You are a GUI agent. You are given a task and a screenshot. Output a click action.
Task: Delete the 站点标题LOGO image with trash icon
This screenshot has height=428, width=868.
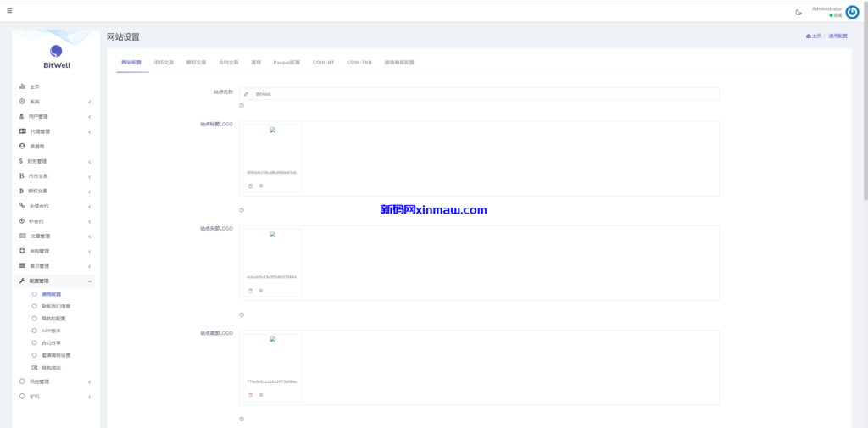pyautogui.click(x=250, y=186)
